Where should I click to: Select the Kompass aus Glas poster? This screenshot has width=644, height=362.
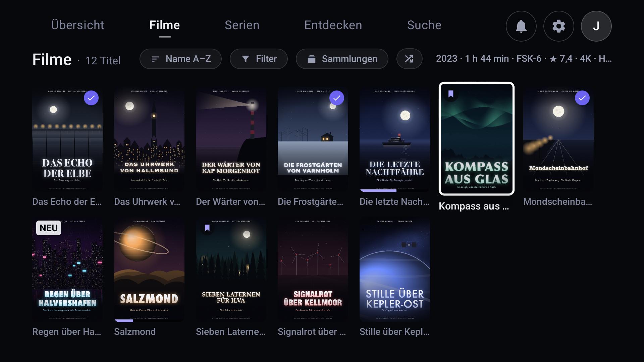[x=477, y=138]
